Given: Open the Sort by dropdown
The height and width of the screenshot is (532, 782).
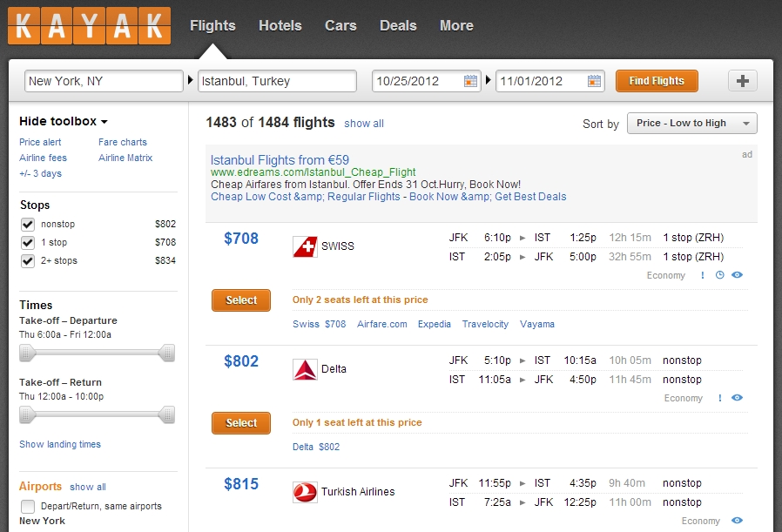Looking at the screenshot, I should pyautogui.click(x=691, y=123).
